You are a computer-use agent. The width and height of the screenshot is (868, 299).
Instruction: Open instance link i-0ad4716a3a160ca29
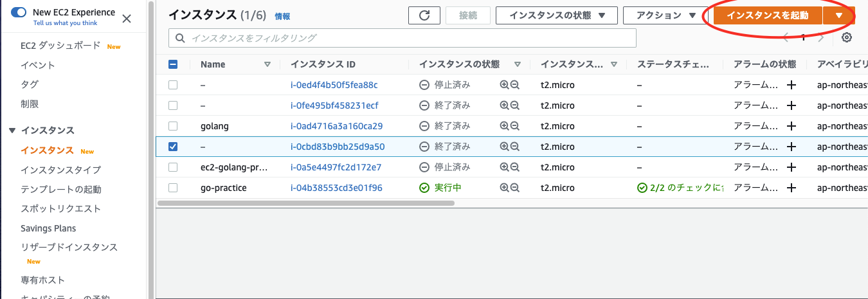point(336,126)
